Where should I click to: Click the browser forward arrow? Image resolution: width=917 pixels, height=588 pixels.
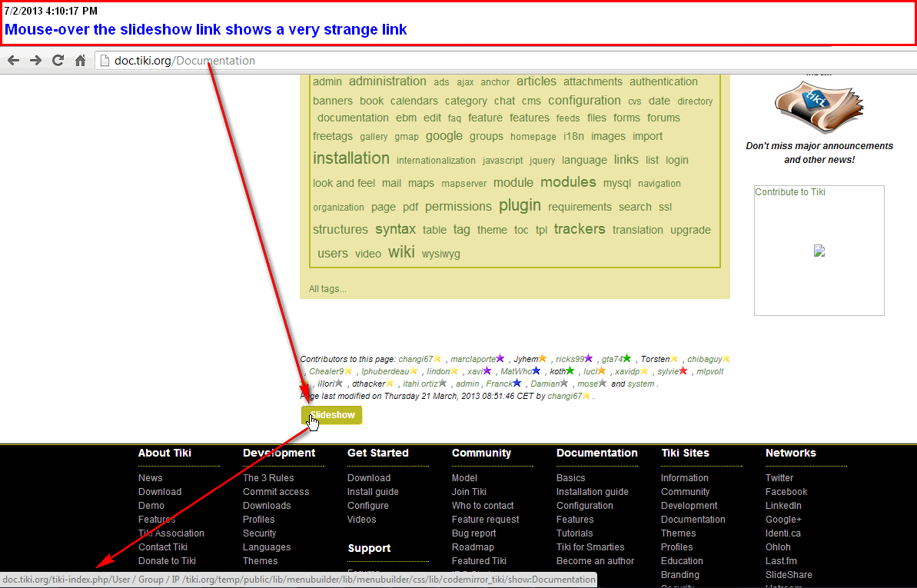35,60
